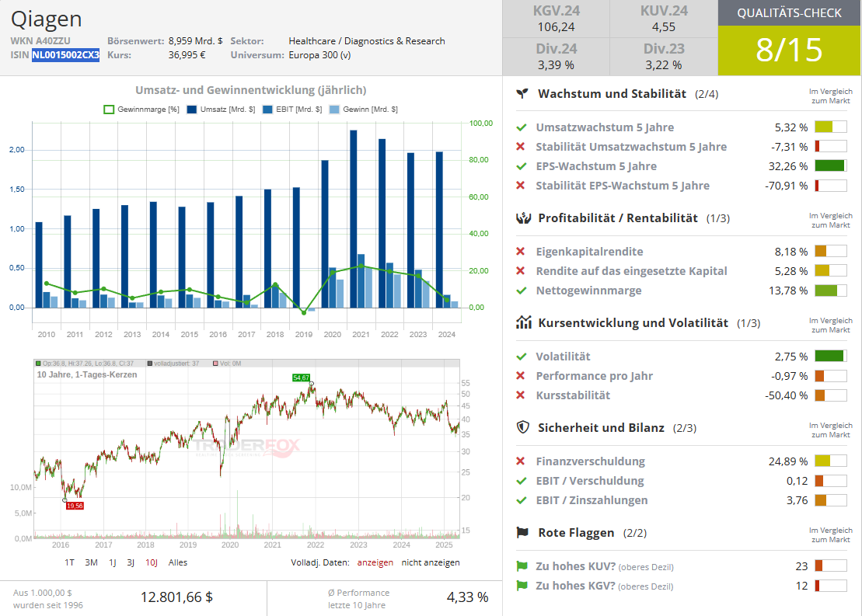Click the shield icon beside Sicherheit und Bilanz
The image size is (862, 616).
[523, 427]
